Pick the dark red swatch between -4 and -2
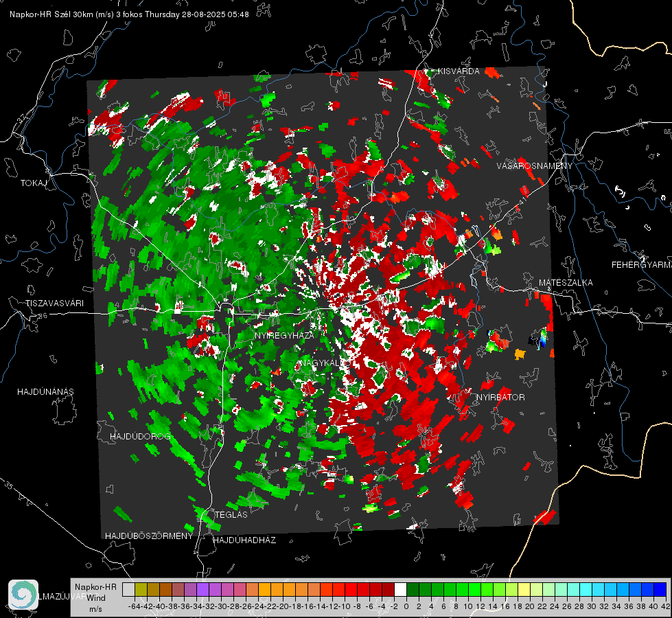Screen dimensions: 672x618 click(388, 589)
